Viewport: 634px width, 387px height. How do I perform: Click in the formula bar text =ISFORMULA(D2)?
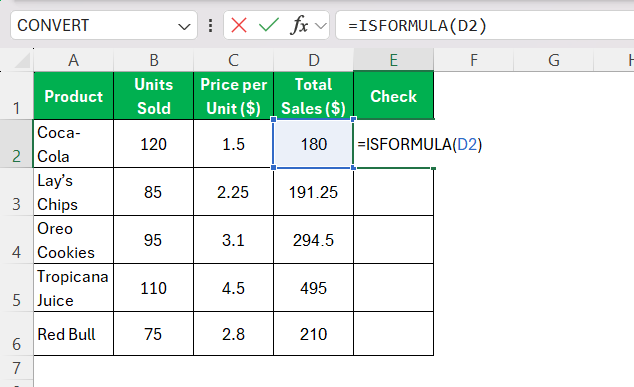(417, 26)
